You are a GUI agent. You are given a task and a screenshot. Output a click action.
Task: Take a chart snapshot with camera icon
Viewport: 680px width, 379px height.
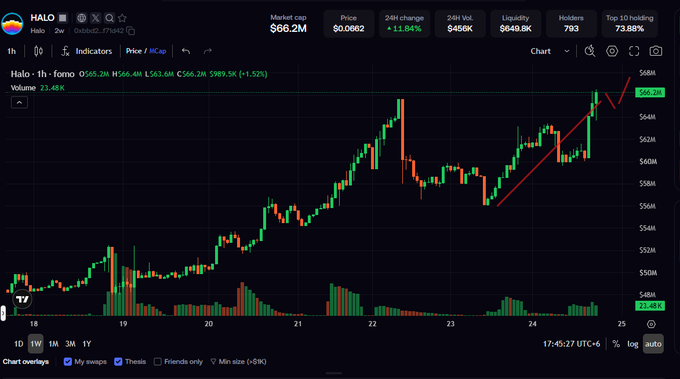(656, 51)
